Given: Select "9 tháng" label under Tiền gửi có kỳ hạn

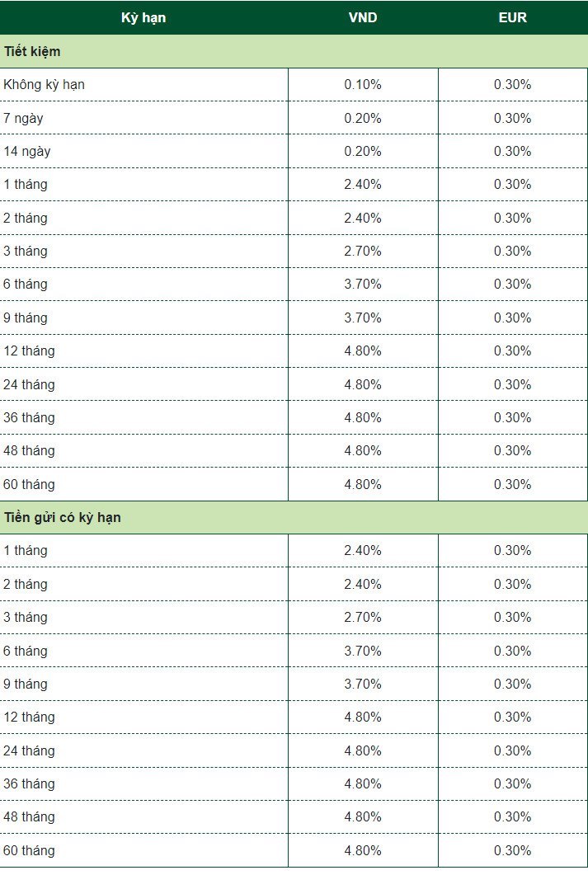Looking at the screenshot, I should [26, 684].
